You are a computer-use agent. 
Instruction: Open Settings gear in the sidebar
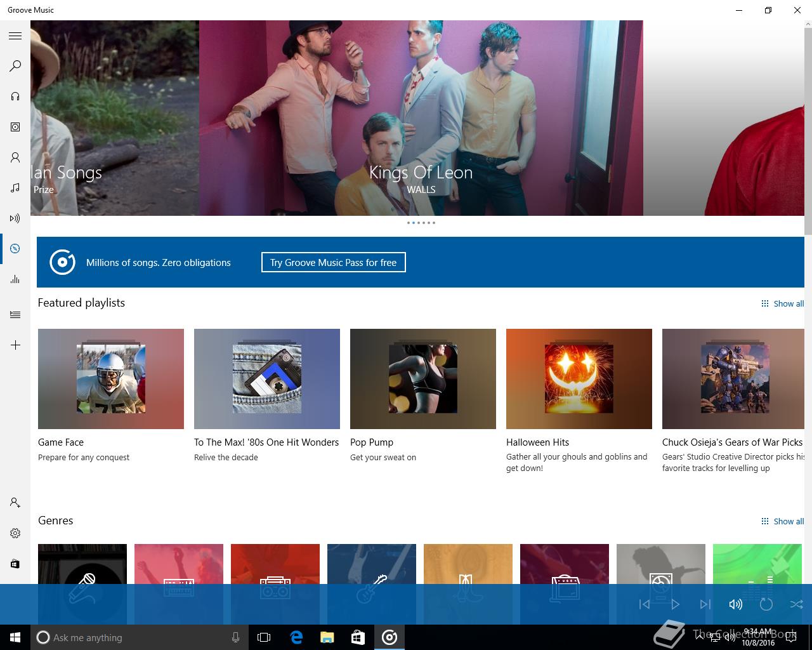pyautogui.click(x=15, y=533)
